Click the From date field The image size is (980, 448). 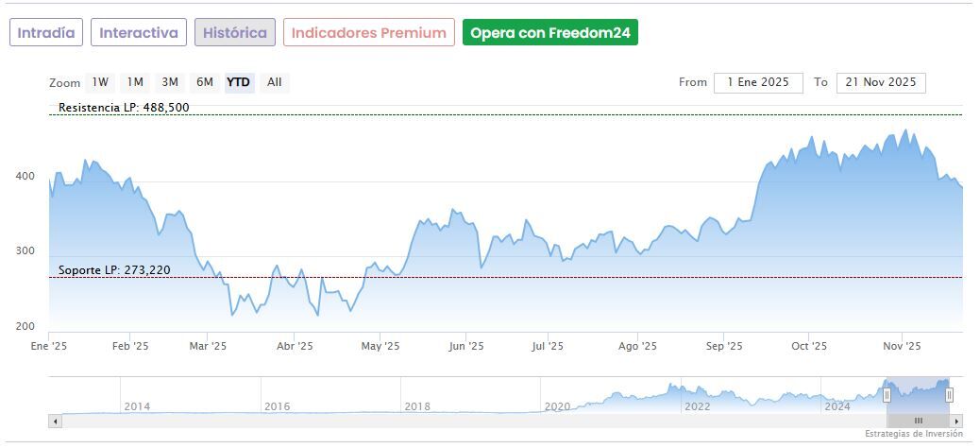(x=758, y=82)
